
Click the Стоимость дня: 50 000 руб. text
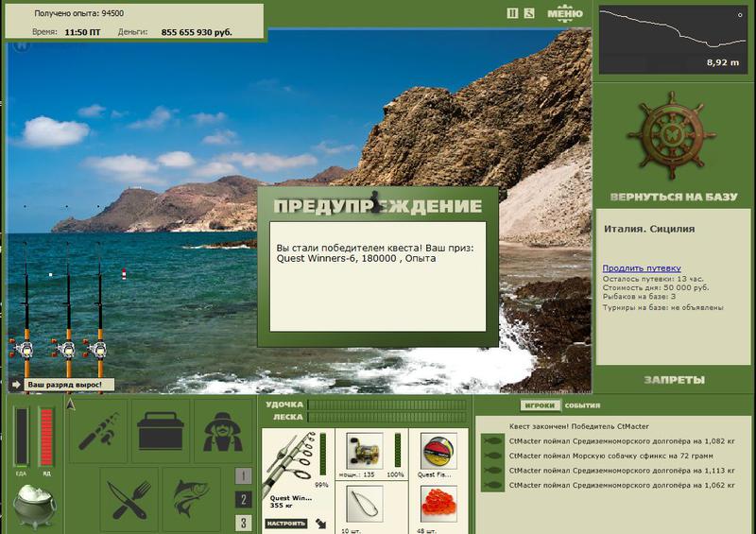point(655,287)
